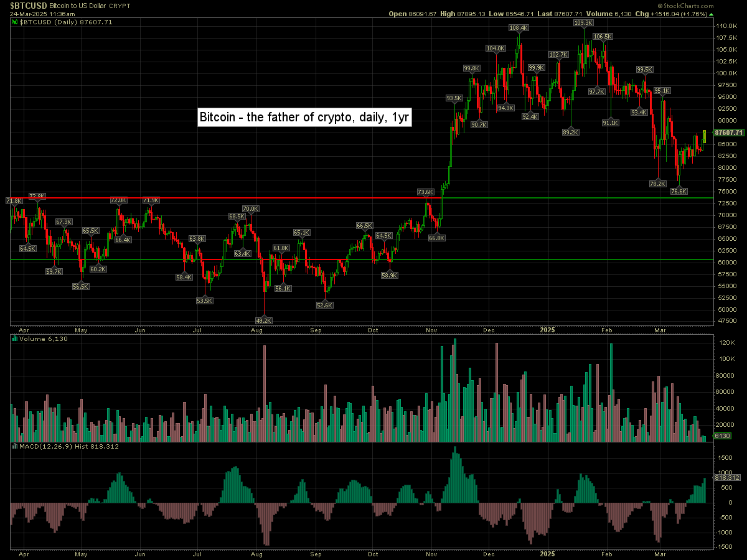Click the MACD panel legend marker

pyautogui.click(x=15, y=446)
